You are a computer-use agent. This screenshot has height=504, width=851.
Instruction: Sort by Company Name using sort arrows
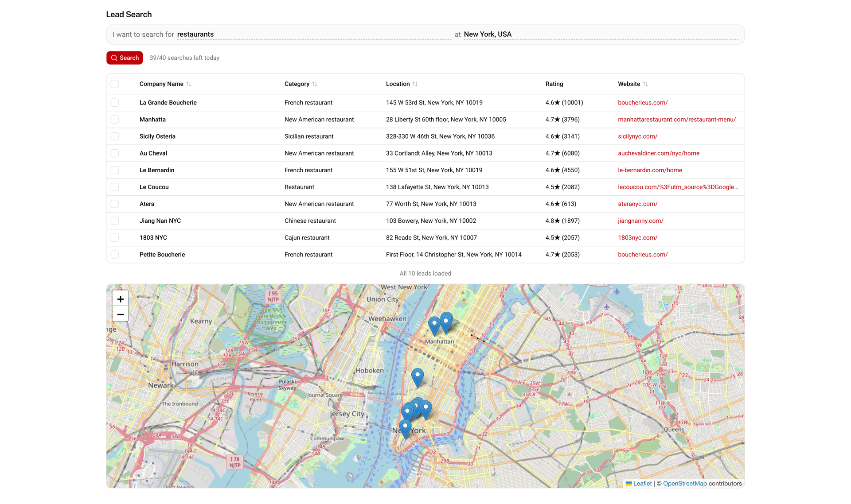coord(189,84)
